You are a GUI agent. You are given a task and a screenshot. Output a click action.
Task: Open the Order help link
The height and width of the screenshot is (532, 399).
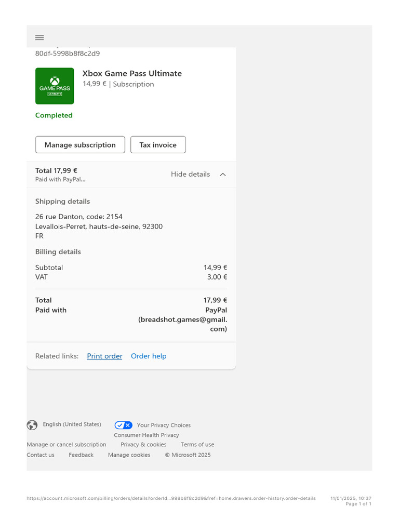[149, 356]
